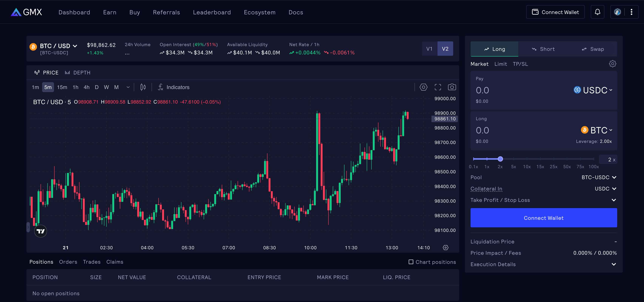Screen dimensions: 644x302
Task: Click wallet icon in Connect Wallet header button
Action: point(535,12)
